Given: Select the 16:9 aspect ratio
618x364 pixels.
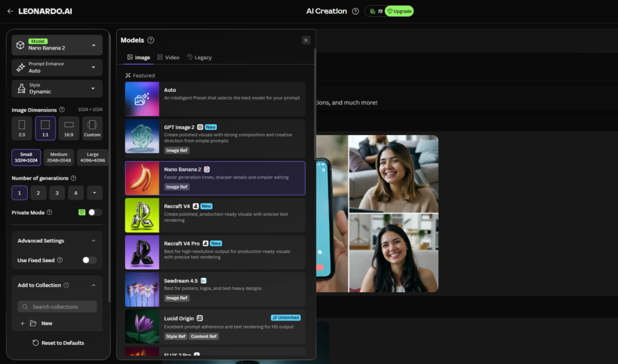Looking at the screenshot, I should click(x=69, y=128).
